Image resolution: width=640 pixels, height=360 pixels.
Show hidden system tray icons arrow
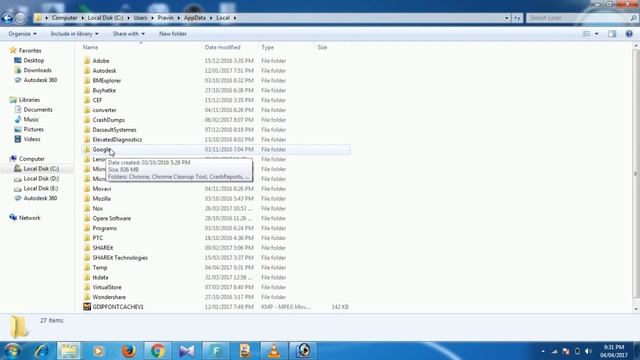(x=543, y=351)
